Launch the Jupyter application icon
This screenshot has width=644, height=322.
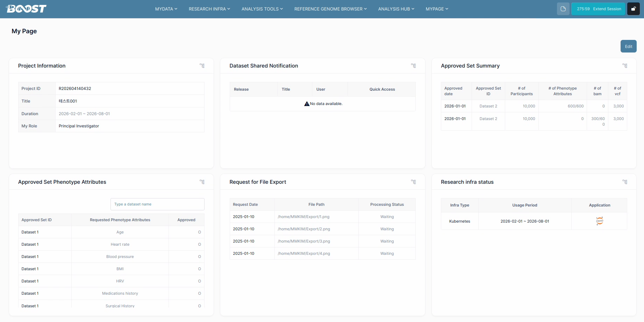tap(600, 221)
